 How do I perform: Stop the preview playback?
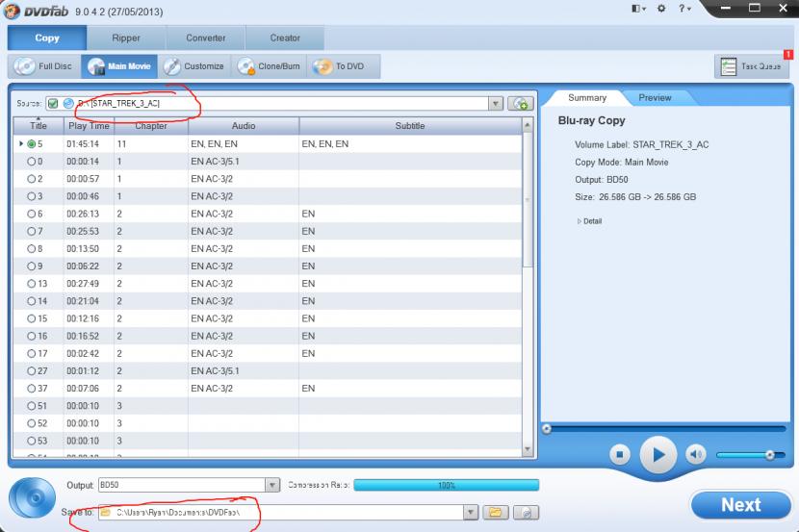tap(621, 454)
